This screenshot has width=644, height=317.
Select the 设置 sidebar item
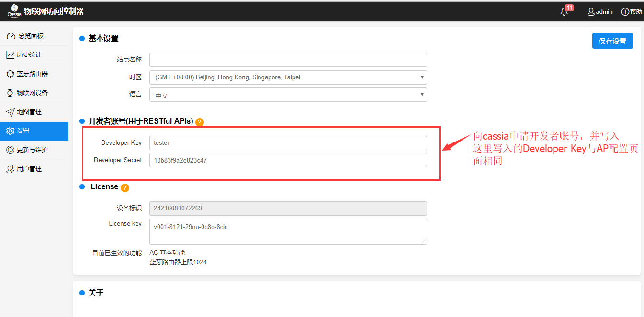point(23,131)
